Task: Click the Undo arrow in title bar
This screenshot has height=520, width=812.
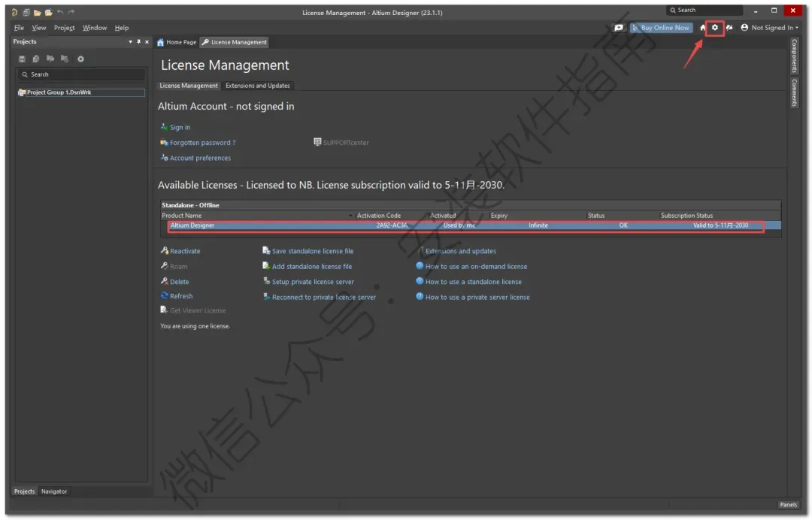Action: 60,12
